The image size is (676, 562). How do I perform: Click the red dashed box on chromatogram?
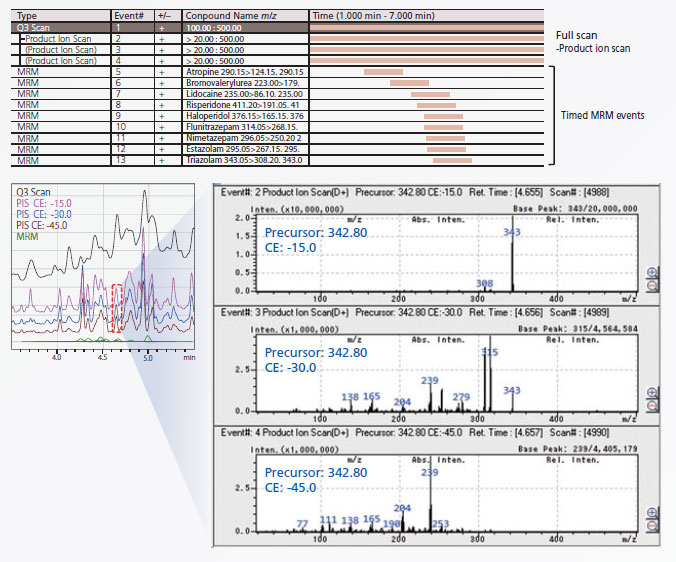(x=117, y=307)
